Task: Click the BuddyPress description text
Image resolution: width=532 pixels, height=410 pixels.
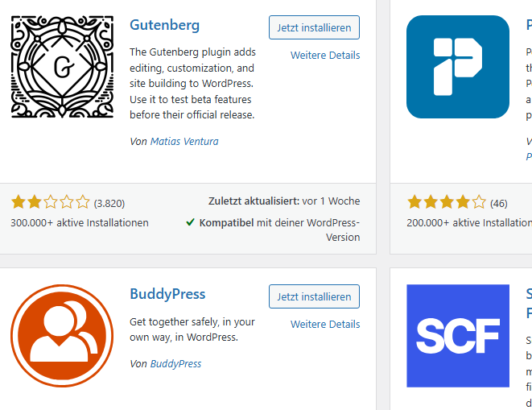Action: pyautogui.click(x=192, y=329)
